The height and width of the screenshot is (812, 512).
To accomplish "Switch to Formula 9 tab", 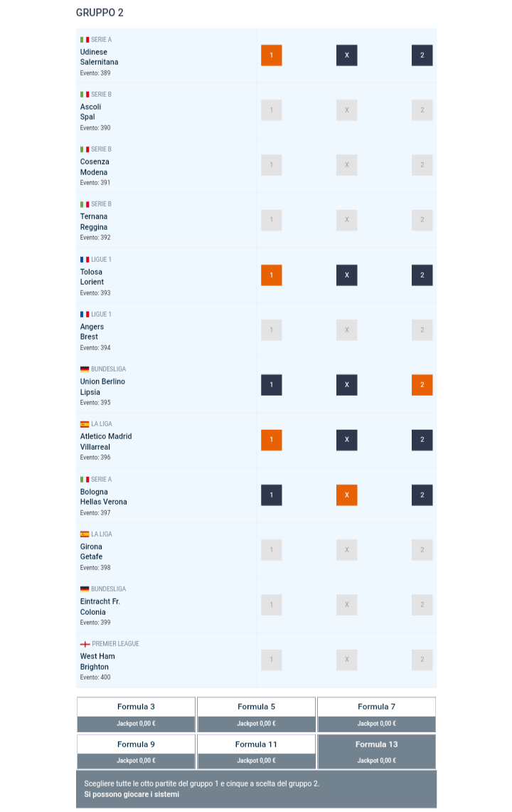I will click(136, 744).
